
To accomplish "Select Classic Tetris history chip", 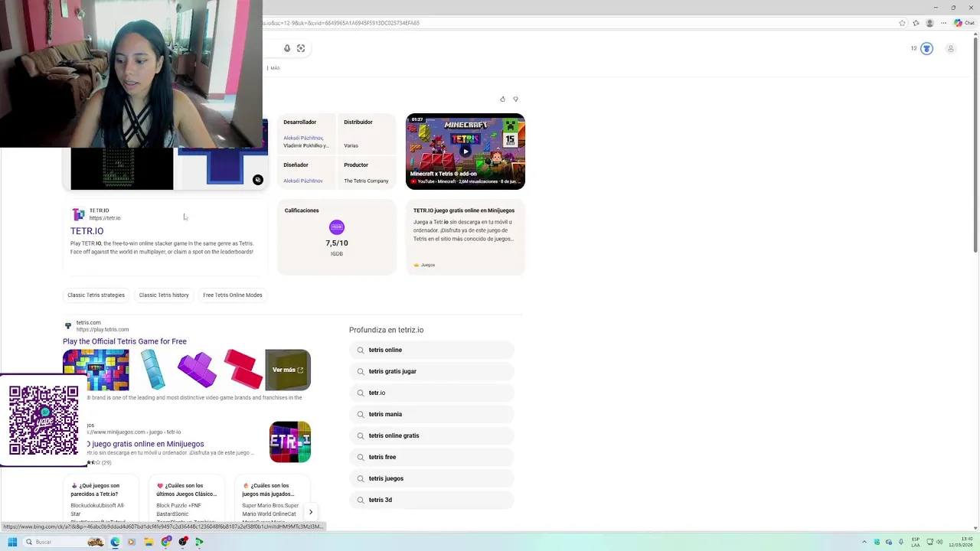I will pos(164,295).
